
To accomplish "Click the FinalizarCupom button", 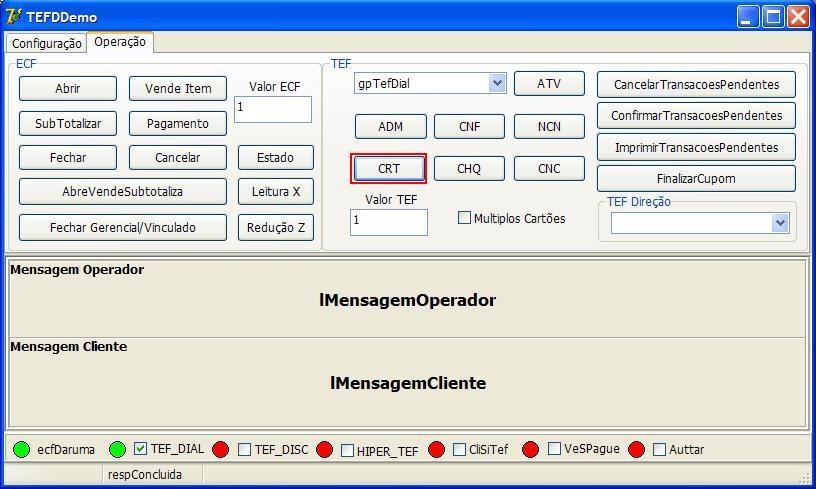I will click(x=696, y=178).
